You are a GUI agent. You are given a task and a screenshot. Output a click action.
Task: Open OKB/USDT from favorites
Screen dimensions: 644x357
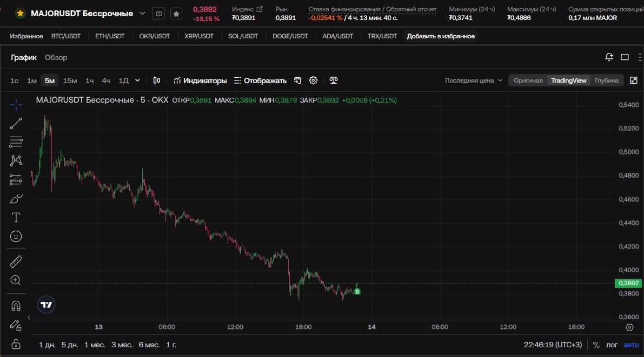[155, 36]
